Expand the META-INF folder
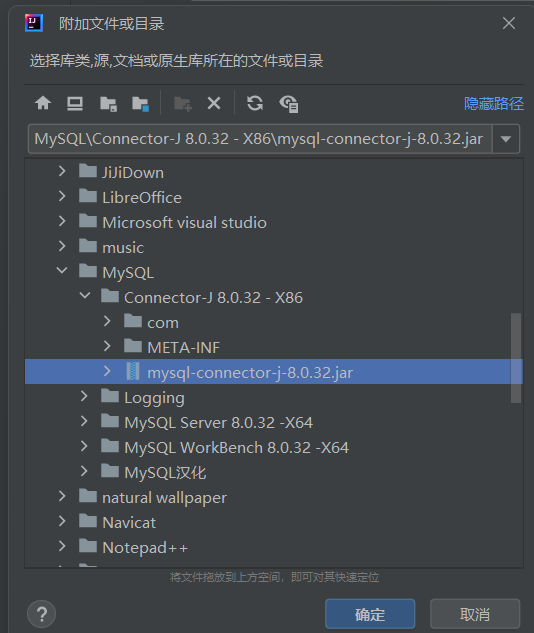Screen dimensions: 534x633 [107, 346]
